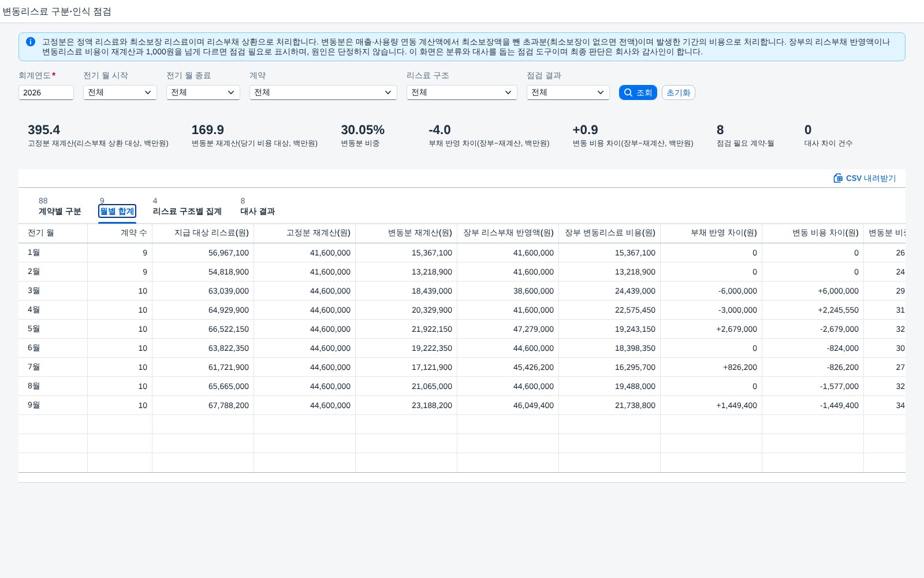Click the 변동분 재계산(원) column header
924x578 pixels.
[407, 233]
